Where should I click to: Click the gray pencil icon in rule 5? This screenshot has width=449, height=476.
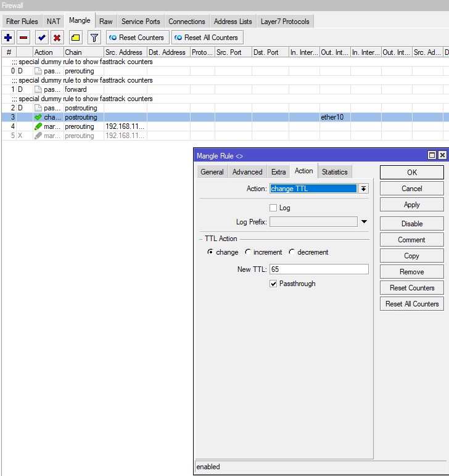click(x=38, y=136)
